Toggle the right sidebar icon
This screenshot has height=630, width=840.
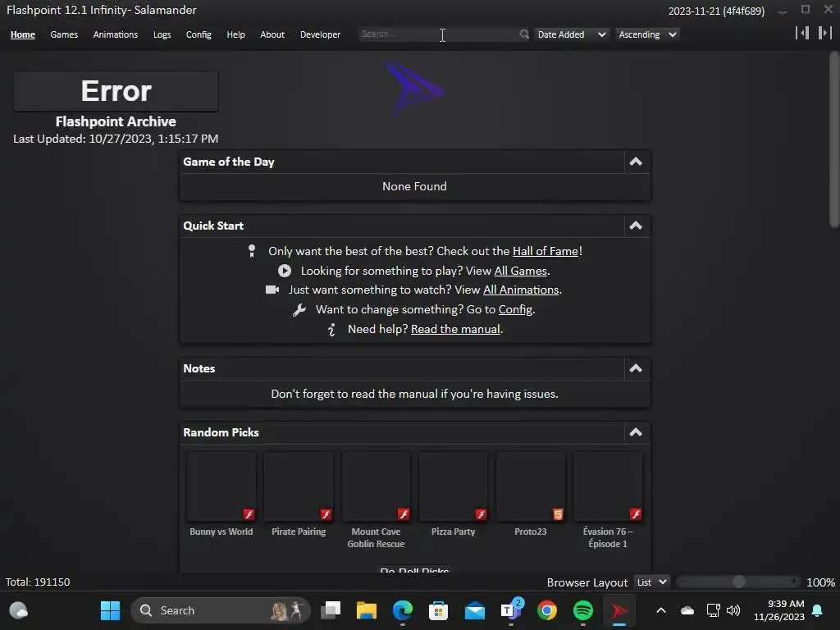824,33
